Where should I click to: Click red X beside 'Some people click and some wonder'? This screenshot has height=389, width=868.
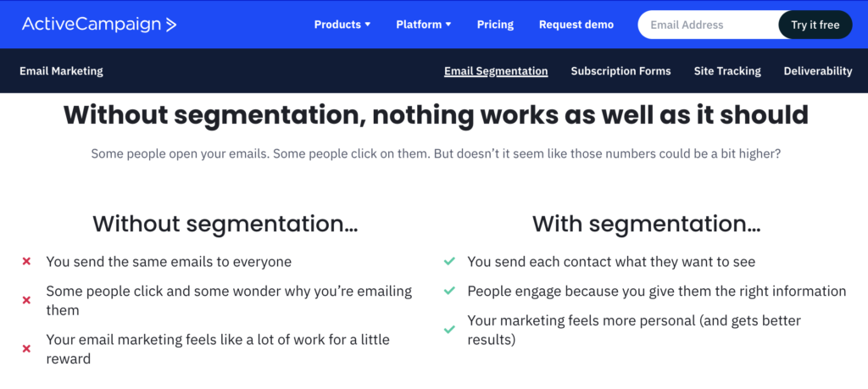[x=26, y=300]
